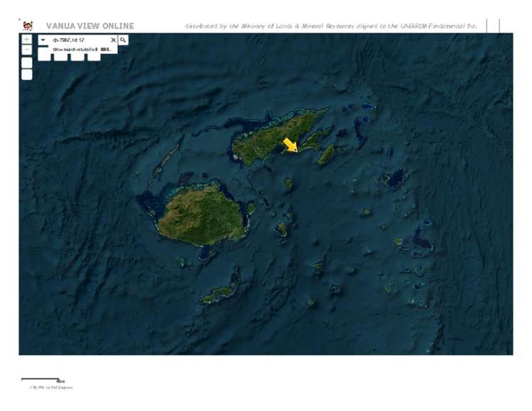
Task: Click the coordinates readout in degrees
Action: [x=51, y=388]
